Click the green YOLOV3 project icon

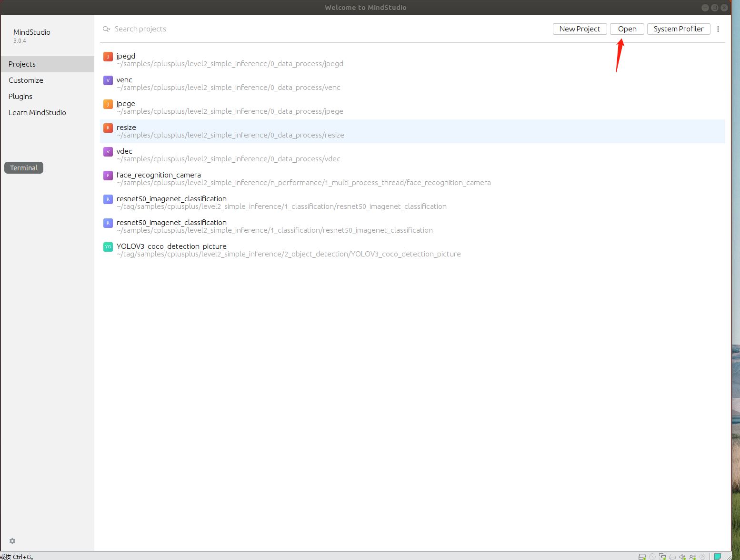point(108,247)
